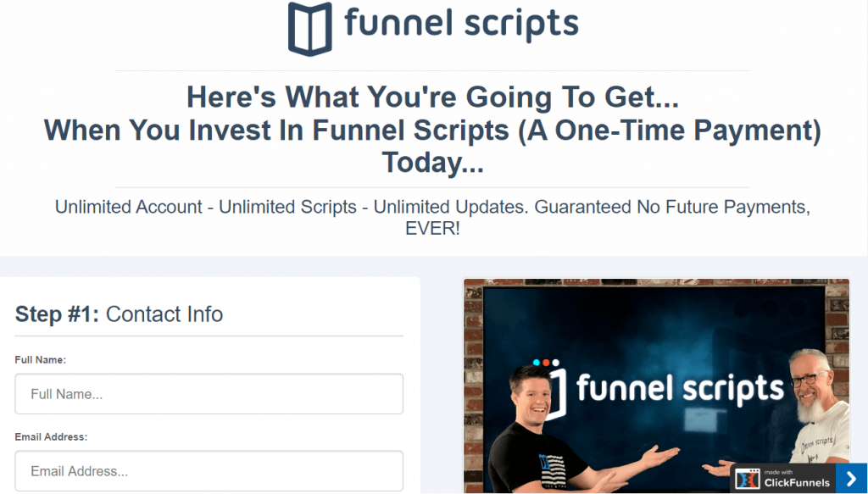The image size is (868, 494).
Task: Open the 'made with ClickFunnels' link
Action: coord(797,480)
